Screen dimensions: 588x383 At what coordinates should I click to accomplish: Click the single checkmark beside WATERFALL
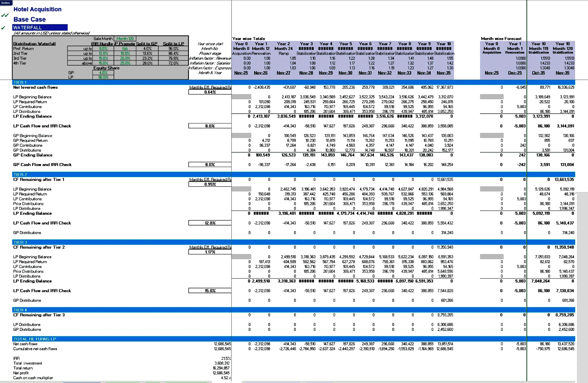tap(3, 28)
